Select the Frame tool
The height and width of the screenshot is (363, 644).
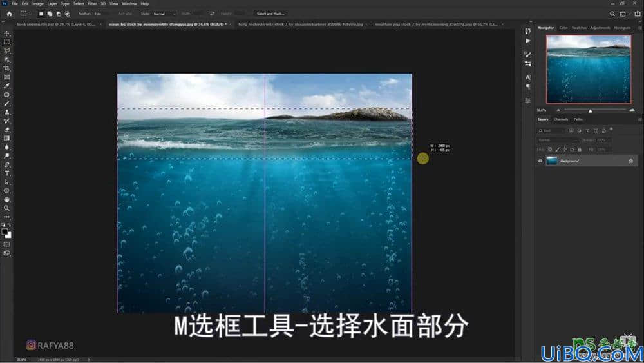pyautogui.click(x=6, y=77)
